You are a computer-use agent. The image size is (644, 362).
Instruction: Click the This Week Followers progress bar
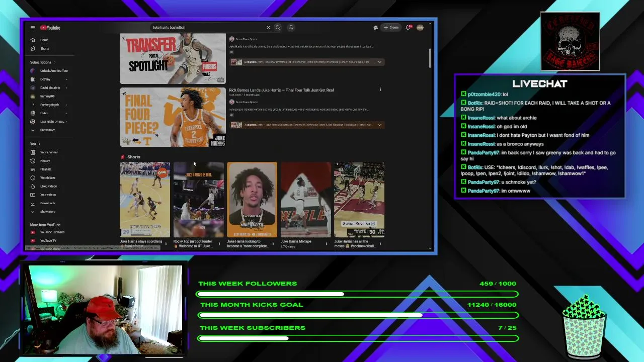coord(357,294)
